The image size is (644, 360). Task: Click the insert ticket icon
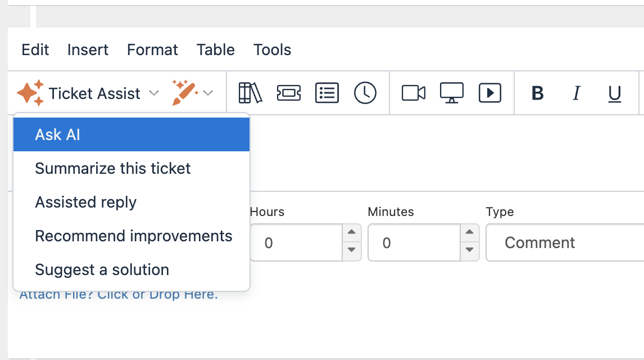(289, 93)
